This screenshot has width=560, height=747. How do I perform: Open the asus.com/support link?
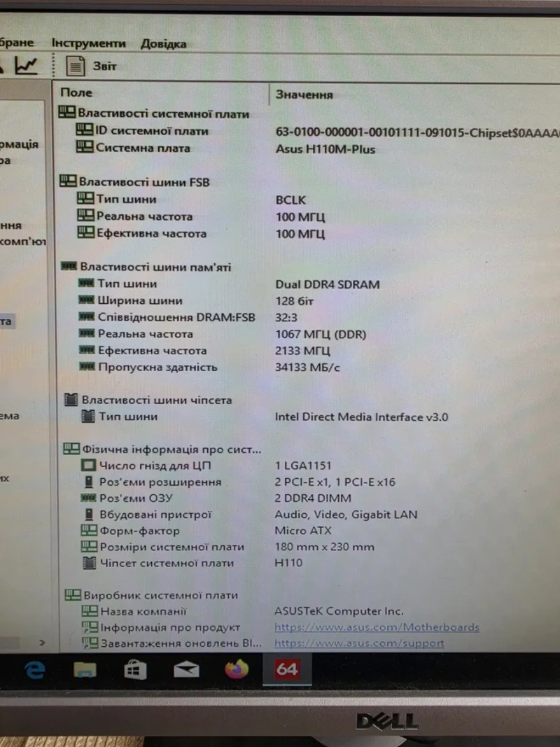(x=359, y=643)
